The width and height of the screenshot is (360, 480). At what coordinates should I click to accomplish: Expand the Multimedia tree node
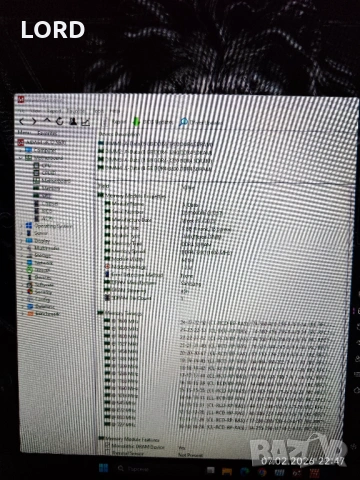pos(22,248)
